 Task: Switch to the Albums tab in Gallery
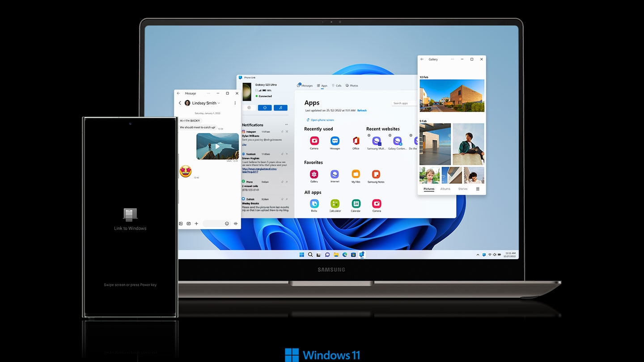(445, 189)
